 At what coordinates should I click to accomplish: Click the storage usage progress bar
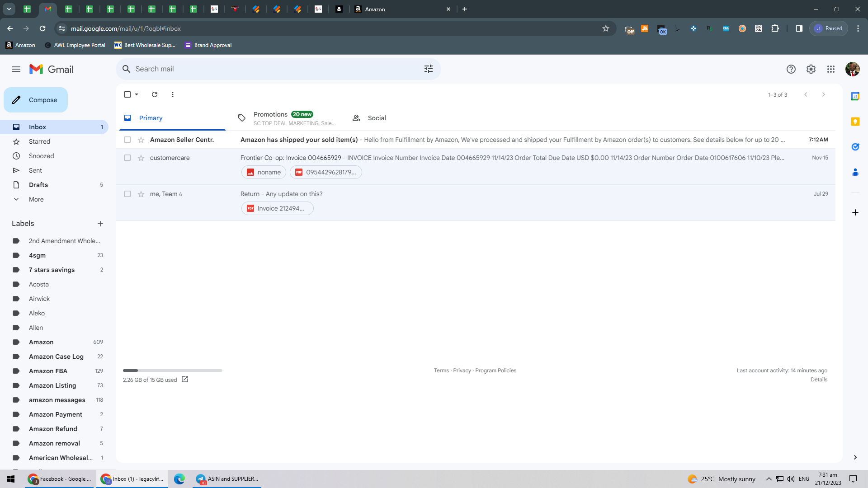tap(173, 371)
